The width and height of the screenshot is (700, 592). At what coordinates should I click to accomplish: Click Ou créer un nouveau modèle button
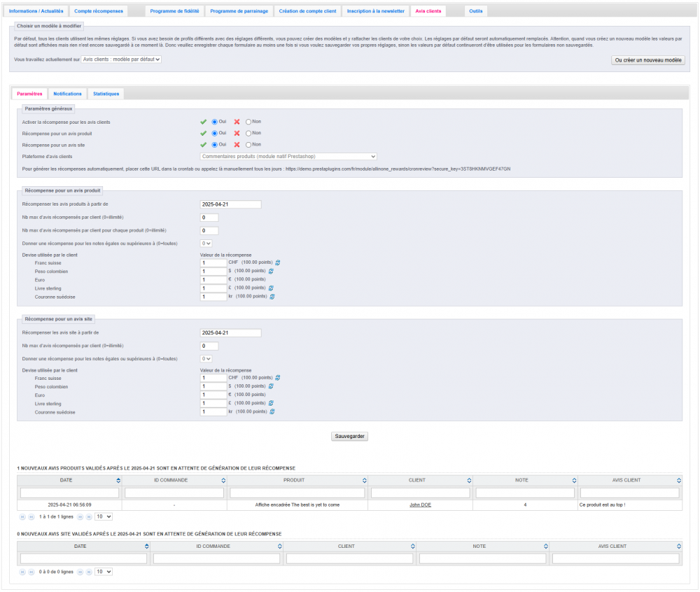(647, 60)
